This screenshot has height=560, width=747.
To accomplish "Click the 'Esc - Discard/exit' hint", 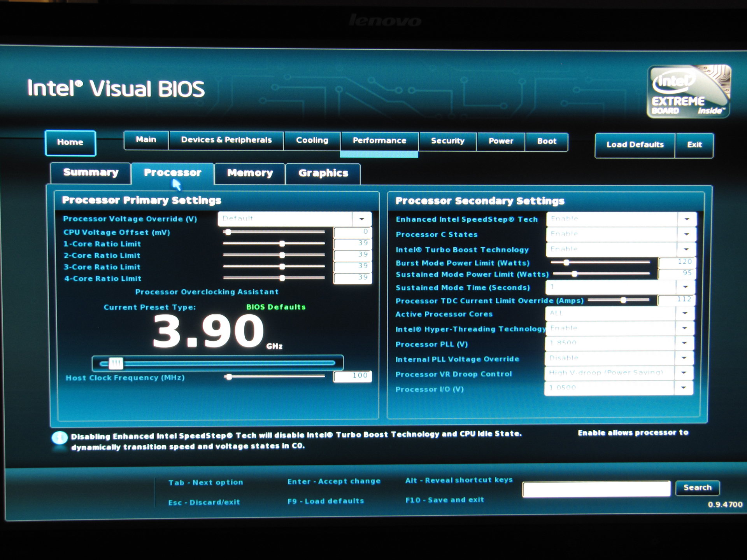I will (204, 502).
